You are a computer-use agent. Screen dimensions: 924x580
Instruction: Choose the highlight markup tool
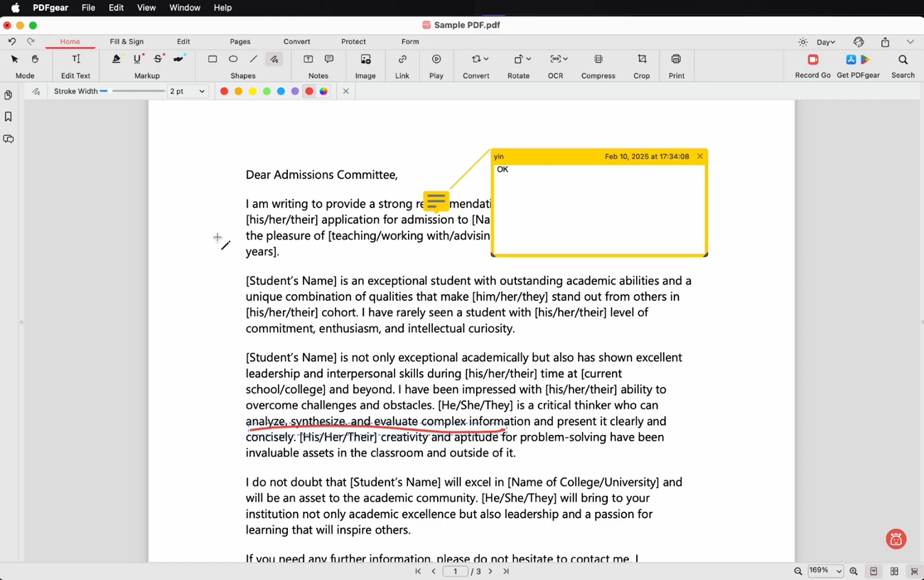tap(117, 60)
